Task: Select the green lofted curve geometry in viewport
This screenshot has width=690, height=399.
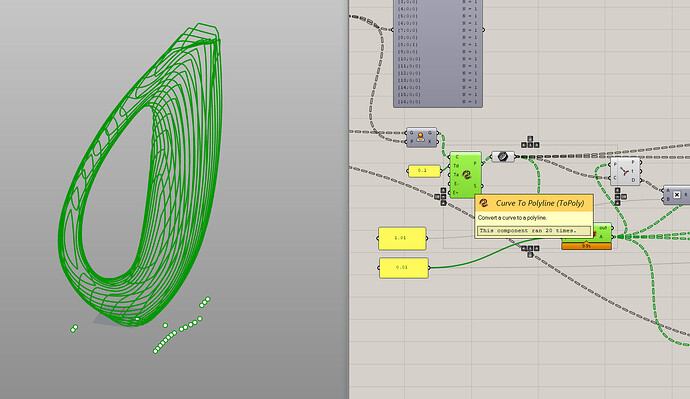Action: (x=141, y=175)
